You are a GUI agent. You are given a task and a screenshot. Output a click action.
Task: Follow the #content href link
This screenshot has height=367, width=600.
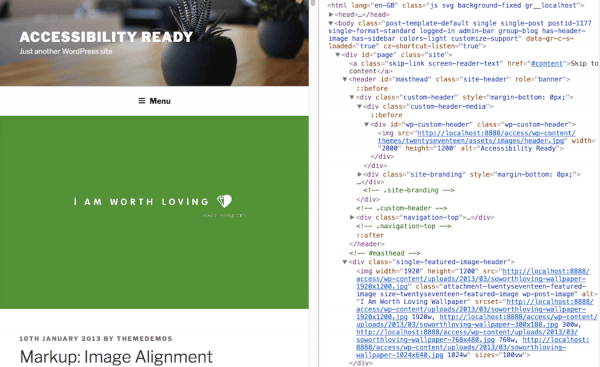coord(547,64)
